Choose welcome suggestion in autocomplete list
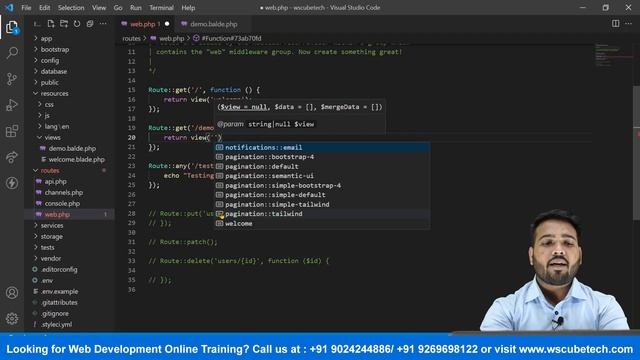Screen dimensions: 640x360 pos(322,224)
